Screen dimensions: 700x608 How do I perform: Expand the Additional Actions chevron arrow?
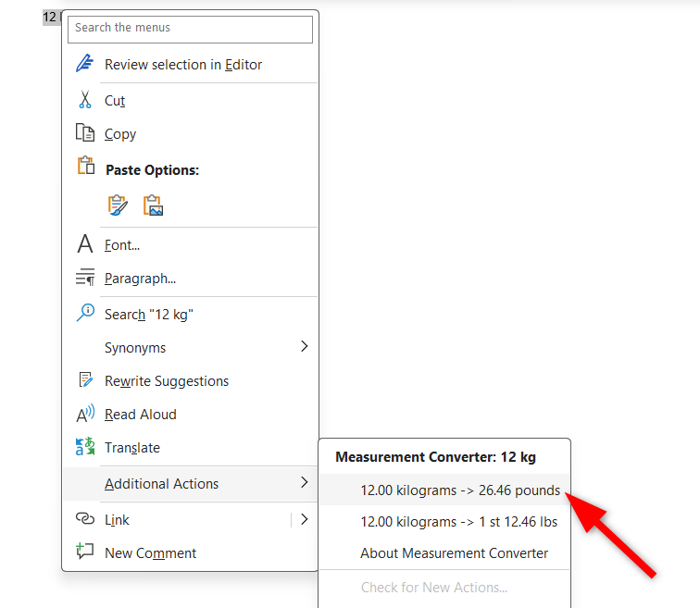305,482
